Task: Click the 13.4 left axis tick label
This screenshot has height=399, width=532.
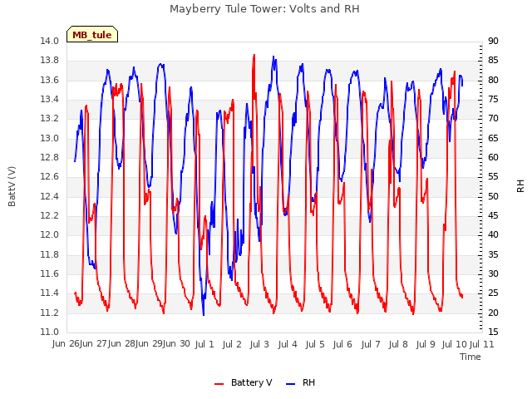Action: (x=50, y=100)
